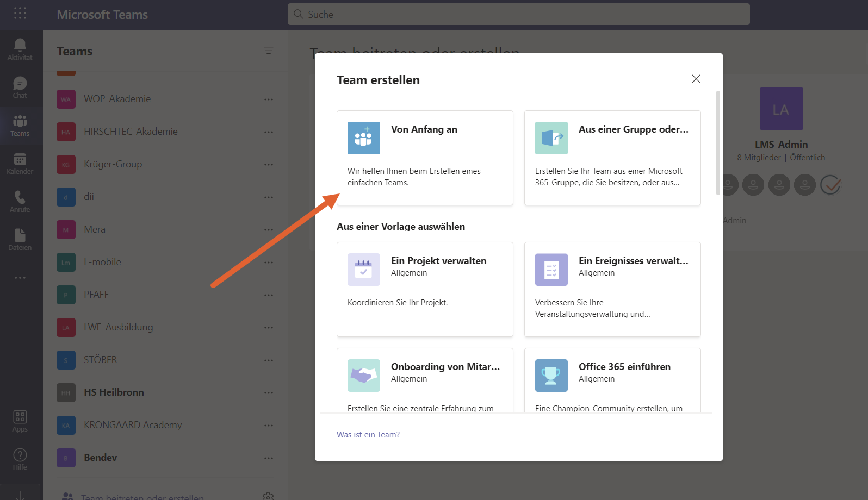Select the 'Von Anfang an' option

[425, 158]
